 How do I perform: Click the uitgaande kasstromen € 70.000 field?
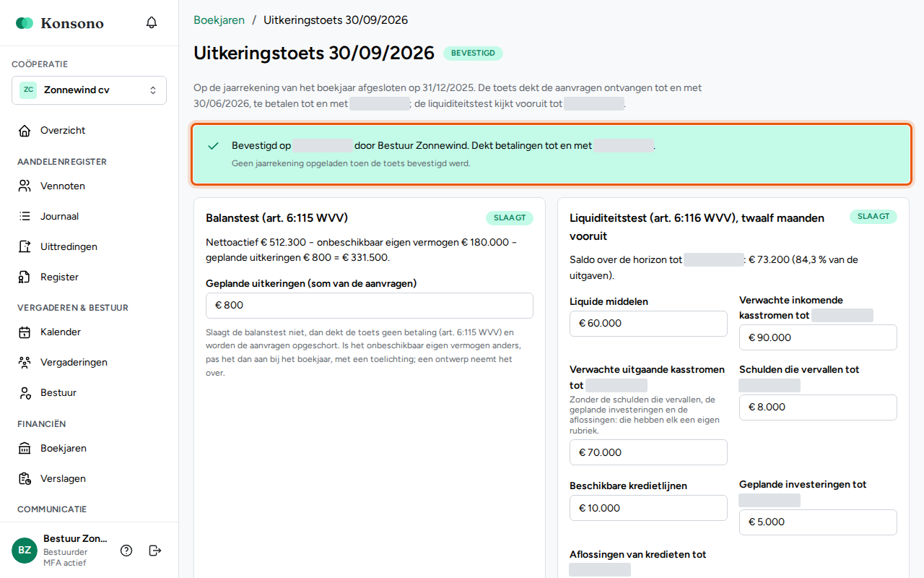tap(648, 452)
